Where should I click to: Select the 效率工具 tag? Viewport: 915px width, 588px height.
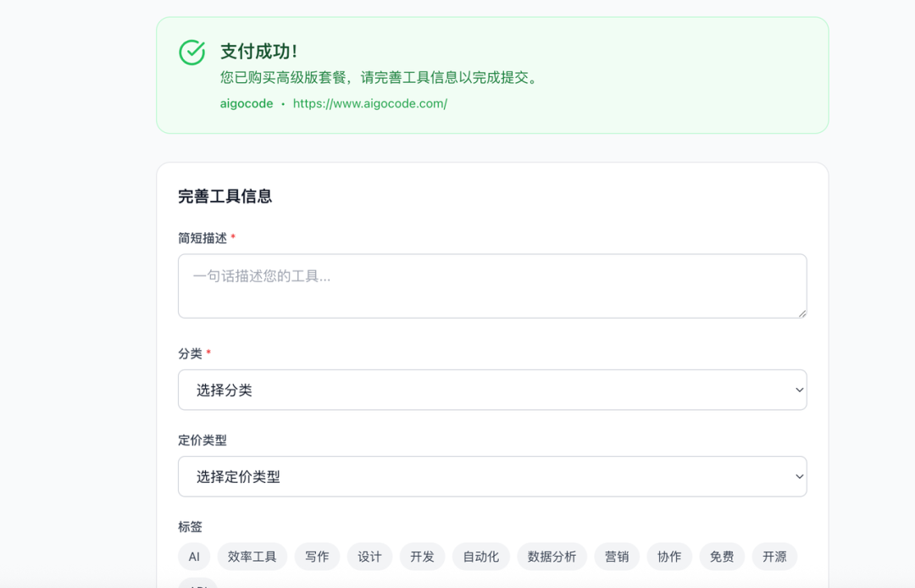tap(252, 557)
